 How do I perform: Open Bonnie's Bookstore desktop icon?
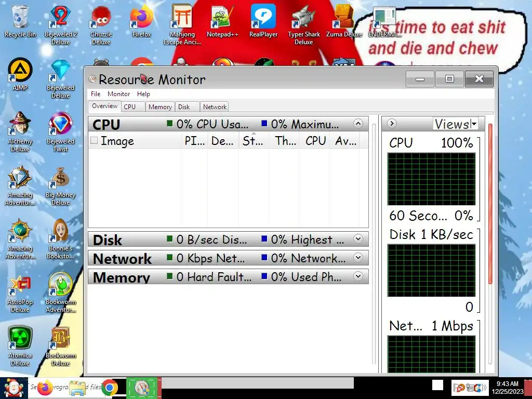pos(60,239)
